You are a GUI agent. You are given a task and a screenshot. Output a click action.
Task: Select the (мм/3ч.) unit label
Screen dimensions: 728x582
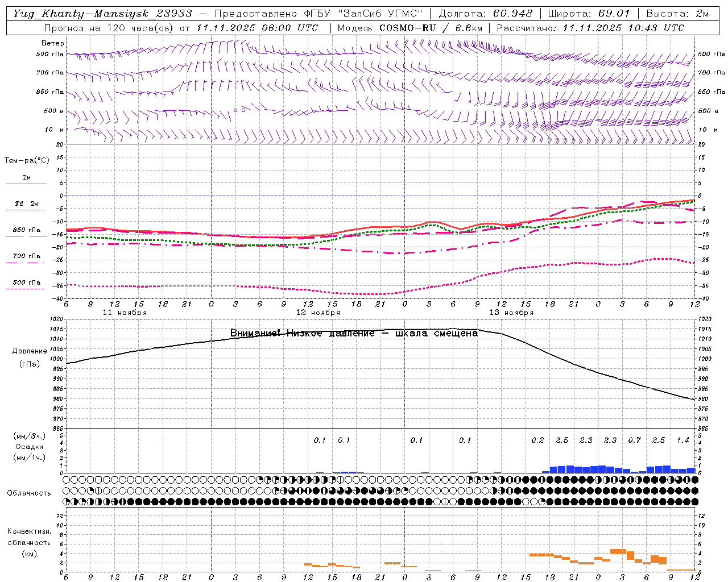[x=28, y=436]
